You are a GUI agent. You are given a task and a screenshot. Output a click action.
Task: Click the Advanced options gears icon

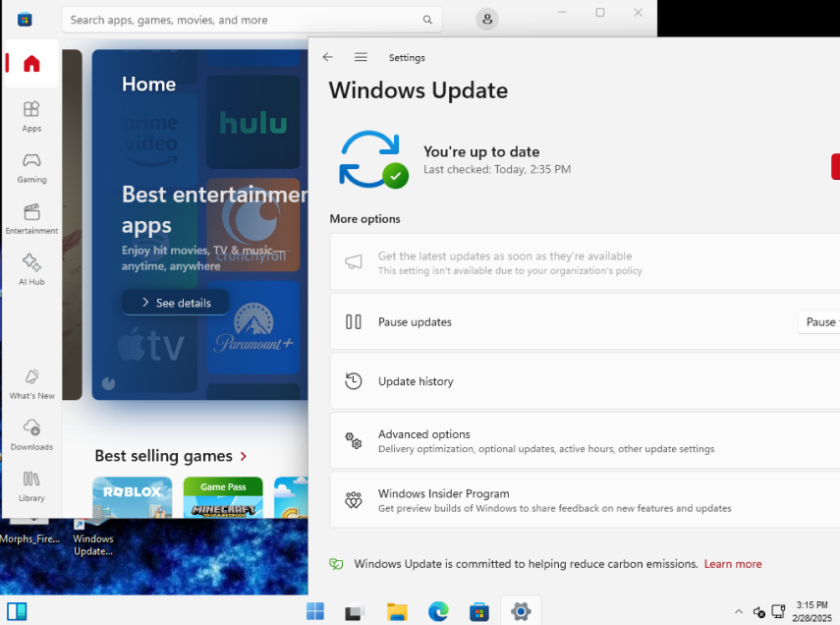pyautogui.click(x=354, y=440)
